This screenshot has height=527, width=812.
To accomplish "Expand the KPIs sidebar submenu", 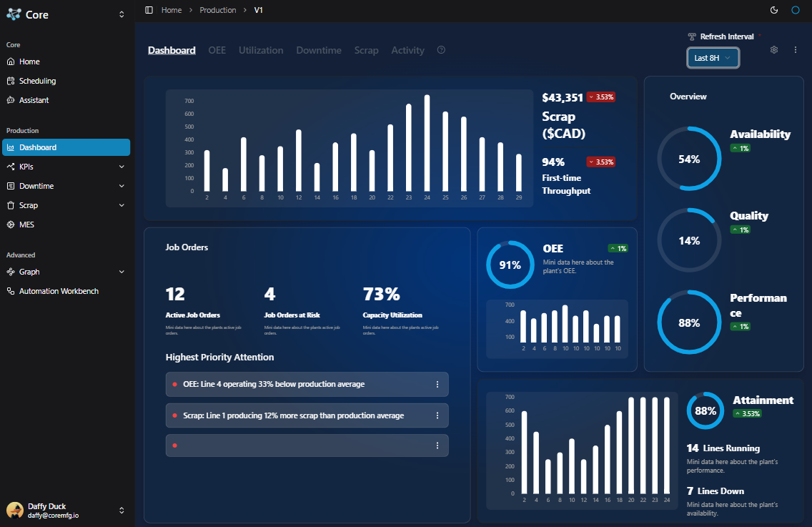I will [x=66, y=167].
